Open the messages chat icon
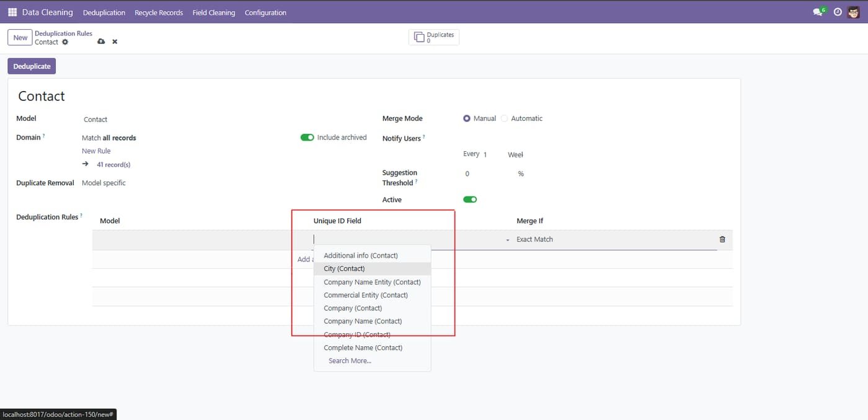Screen dimensions: 868x420 [818, 12]
